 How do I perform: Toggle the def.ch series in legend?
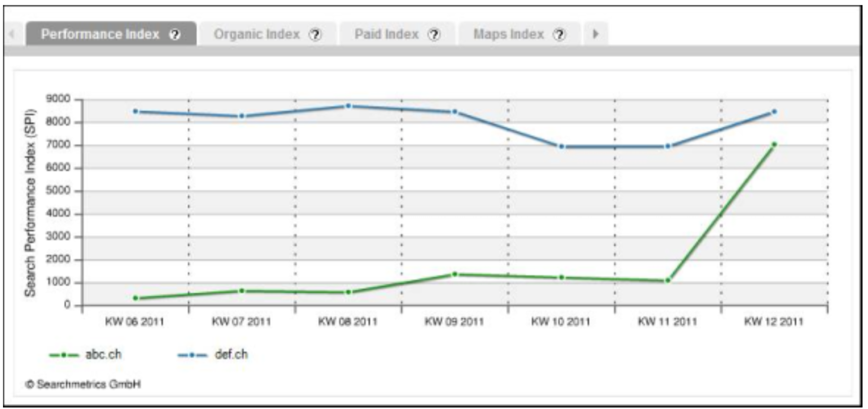(231, 355)
